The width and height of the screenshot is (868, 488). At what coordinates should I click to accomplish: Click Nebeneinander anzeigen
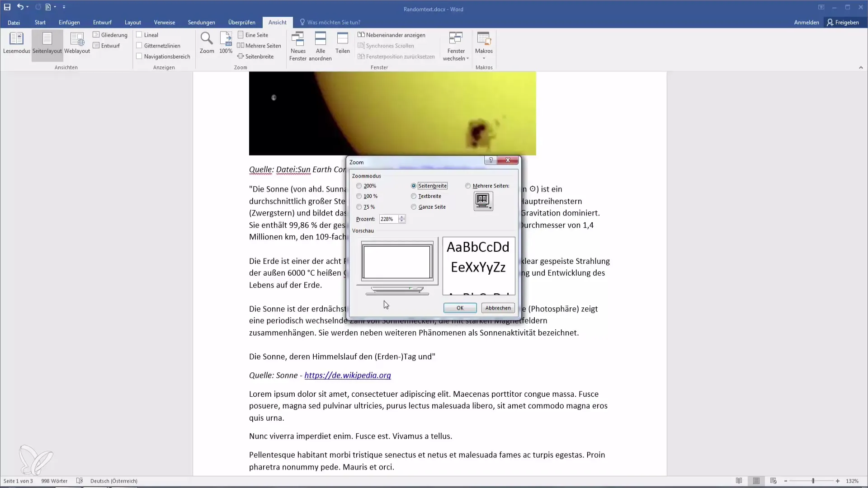tap(392, 35)
